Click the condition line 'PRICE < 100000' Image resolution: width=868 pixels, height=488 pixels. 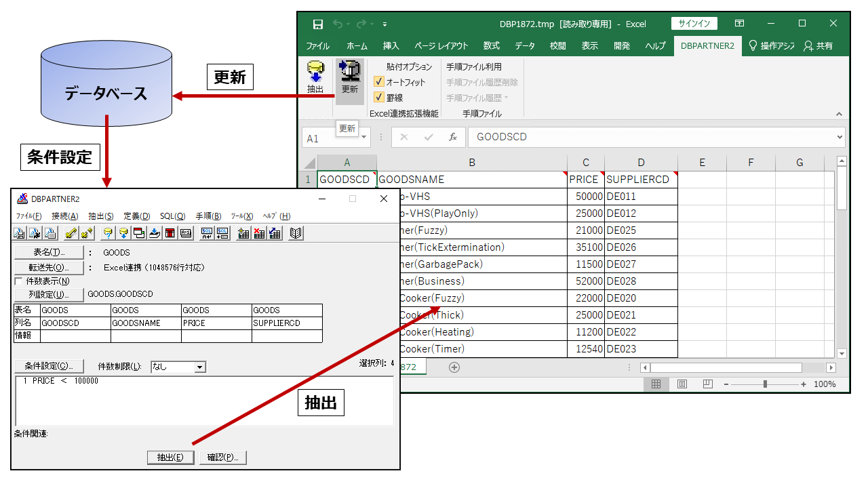(60, 381)
